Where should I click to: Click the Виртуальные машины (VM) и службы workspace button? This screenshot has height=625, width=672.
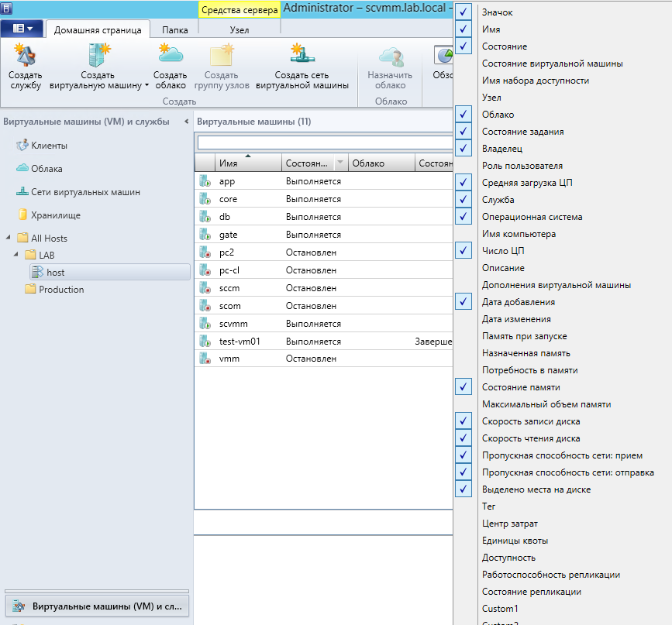(97, 606)
